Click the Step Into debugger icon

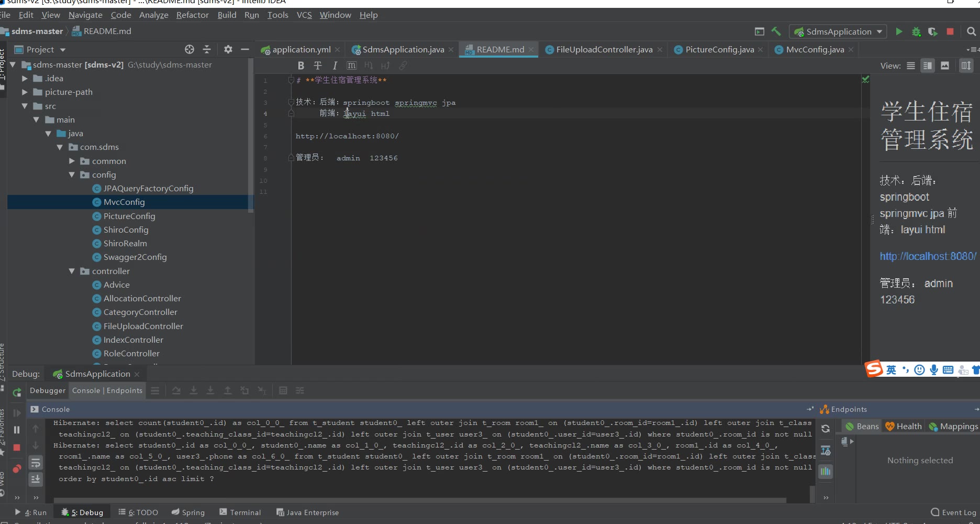[194, 390]
